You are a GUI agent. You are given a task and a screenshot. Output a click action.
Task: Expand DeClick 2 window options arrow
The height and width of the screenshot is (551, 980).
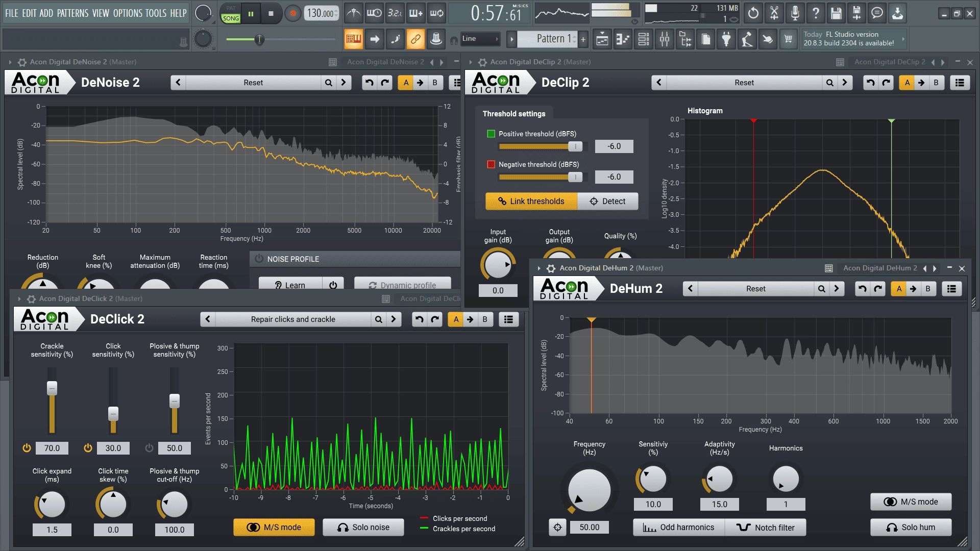[x=19, y=298]
